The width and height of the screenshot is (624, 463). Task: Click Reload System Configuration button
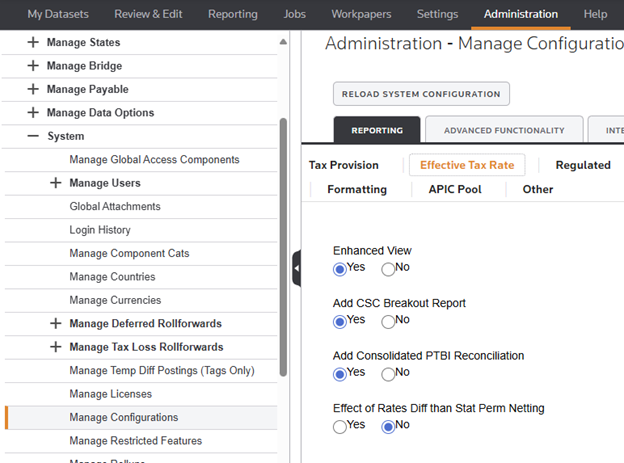click(x=421, y=94)
